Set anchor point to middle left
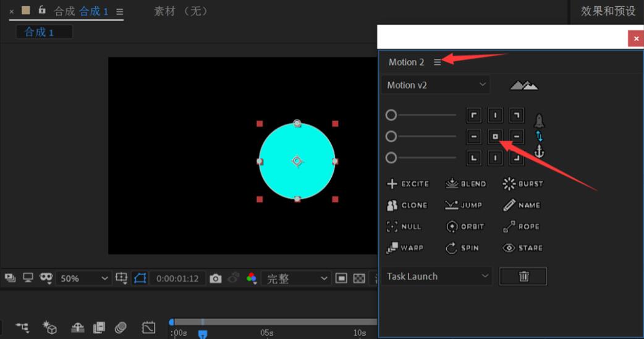This screenshot has height=339, width=644. pyautogui.click(x=474, y=137)
